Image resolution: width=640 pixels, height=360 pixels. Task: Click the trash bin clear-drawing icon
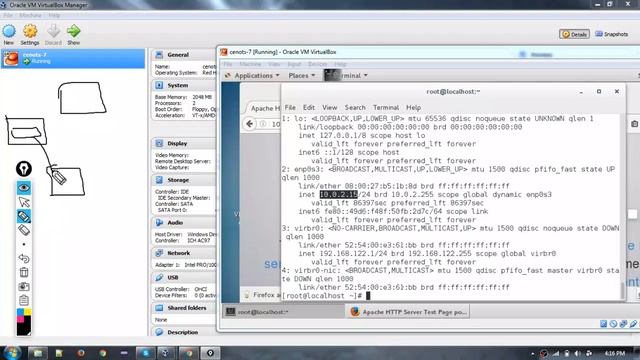pyautogui.click(x=24, y=272)
